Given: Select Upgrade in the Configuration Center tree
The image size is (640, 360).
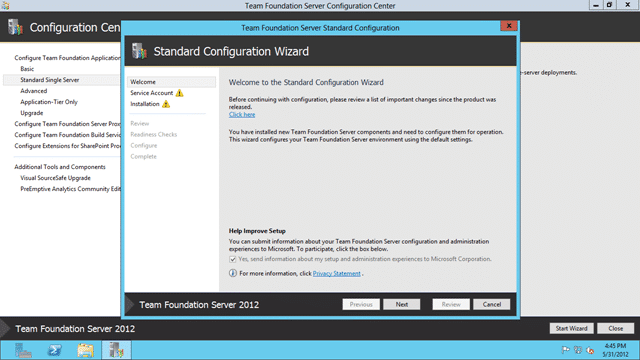Looking at the screenshot, I should click(31, 113).
